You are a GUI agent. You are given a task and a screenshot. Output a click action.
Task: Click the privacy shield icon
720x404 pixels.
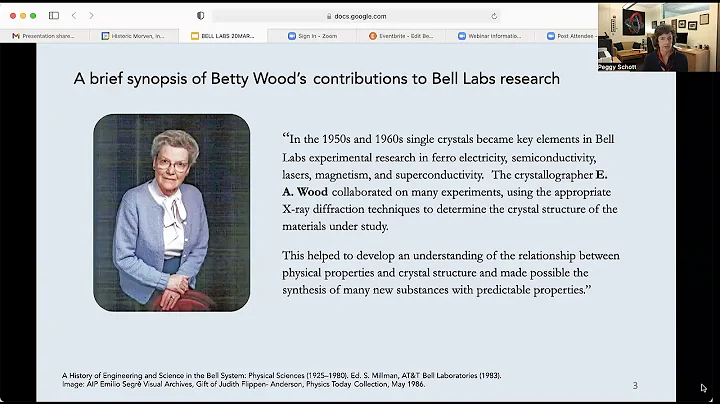tap(201, 16)
